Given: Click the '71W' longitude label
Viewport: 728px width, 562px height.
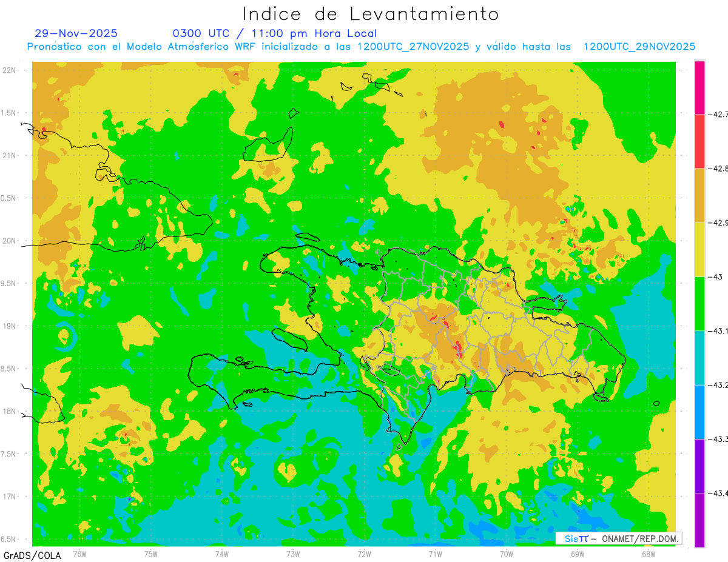Looking at the screenshot, I should [x=435, y=554].
